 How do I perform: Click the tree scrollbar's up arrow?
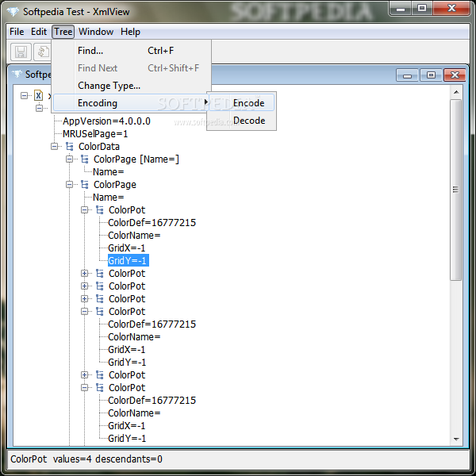coord(456,92)
